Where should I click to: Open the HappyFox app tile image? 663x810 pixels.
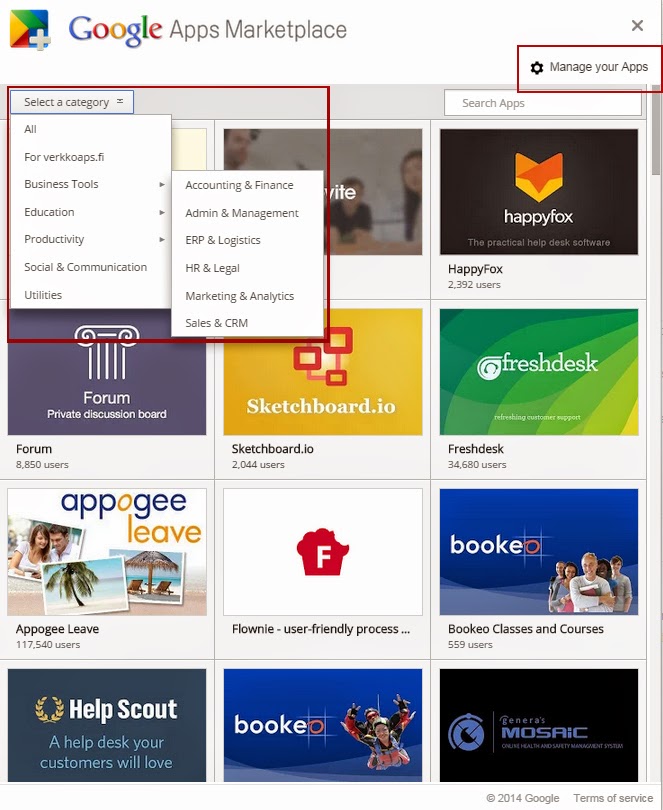coord(539,191)
